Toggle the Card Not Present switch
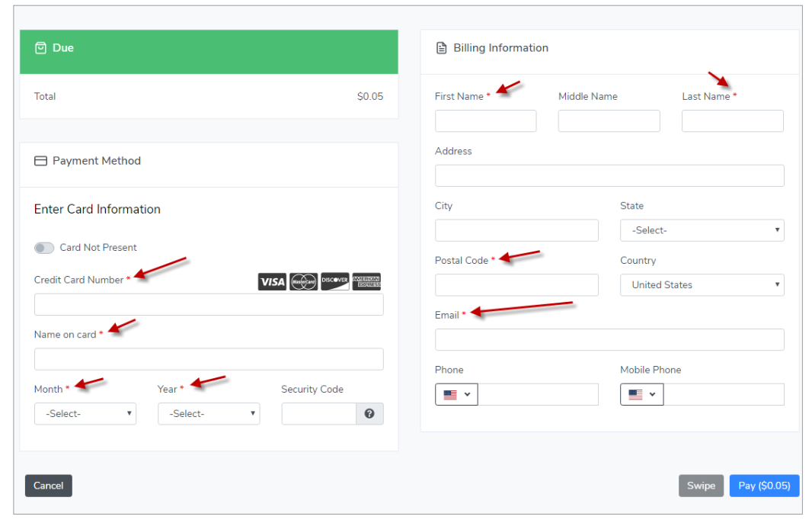The height and width of the screenshot is (523, 812). tap(44, 248)
